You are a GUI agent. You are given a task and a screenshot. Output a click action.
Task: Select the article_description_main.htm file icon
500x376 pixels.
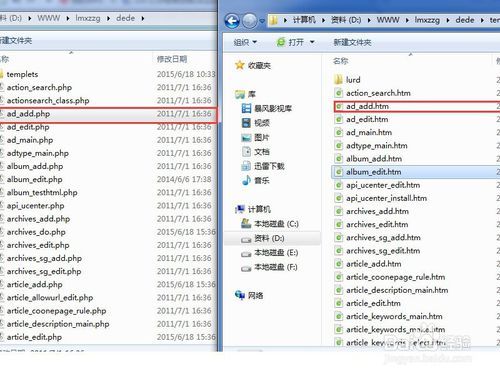coord(339,290)
